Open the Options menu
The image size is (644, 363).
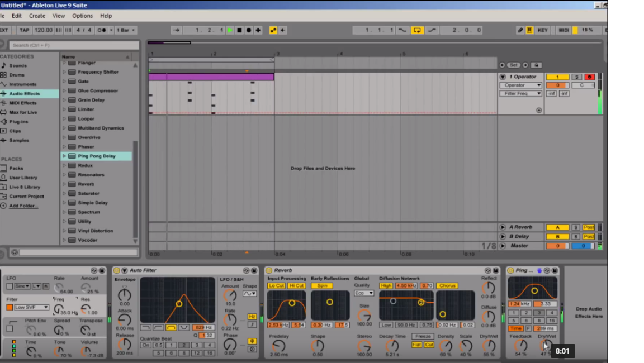(x=83, y=16)
